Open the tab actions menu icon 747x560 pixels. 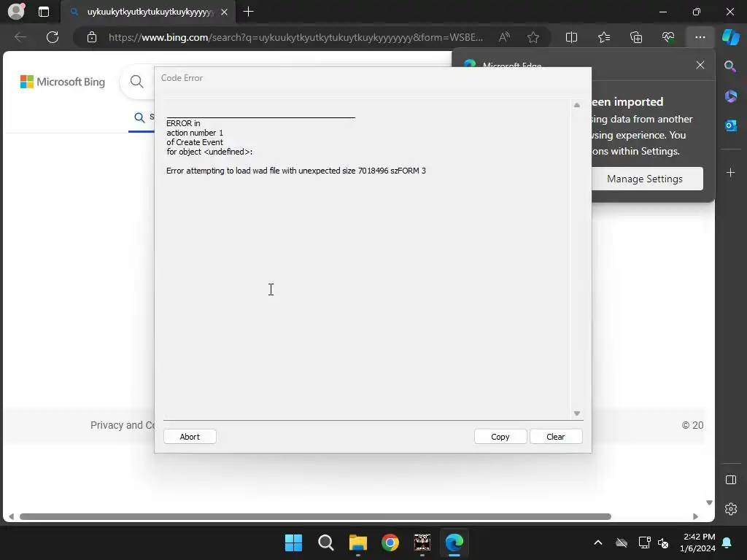tap(44, 12)
